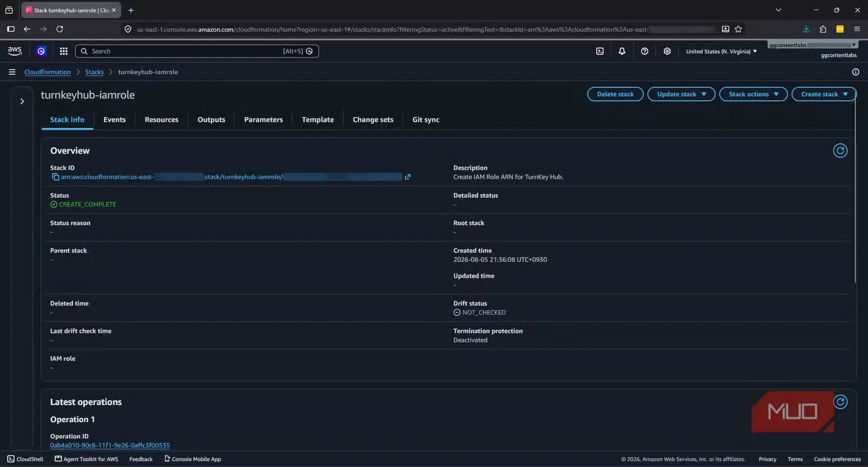Select the Created time value
The image size is (868, 467).
pyautogui.click(x=500, y=260)
